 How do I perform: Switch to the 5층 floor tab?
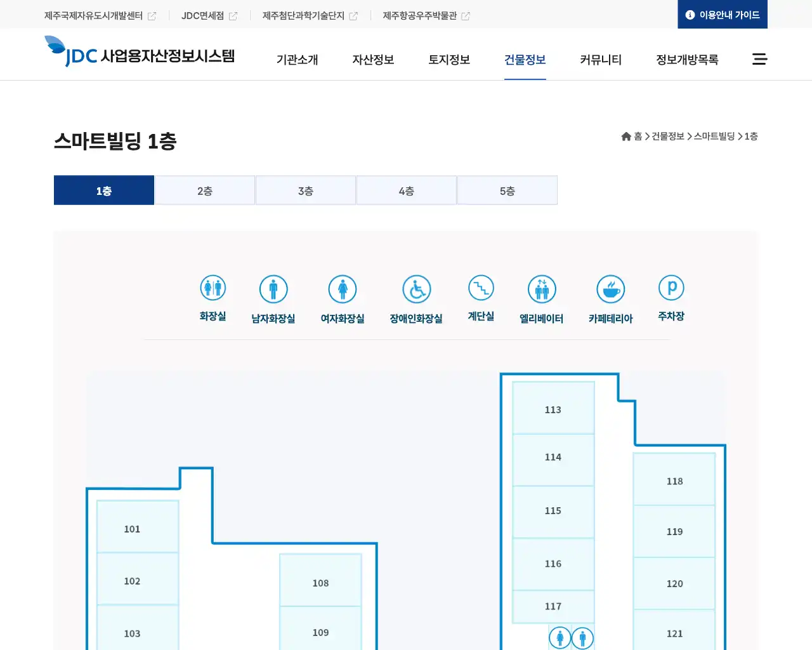point(507,190)
